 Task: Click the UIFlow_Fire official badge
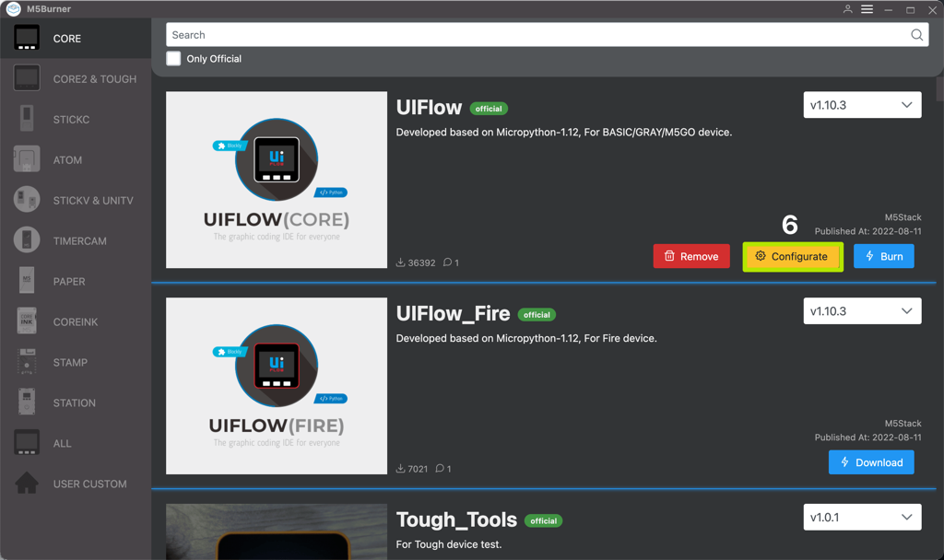[x=537, y=315]
